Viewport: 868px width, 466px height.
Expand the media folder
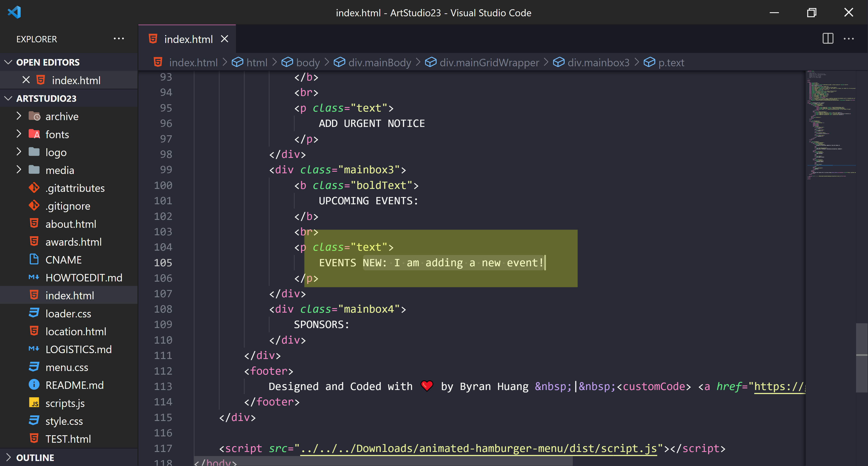19,170
